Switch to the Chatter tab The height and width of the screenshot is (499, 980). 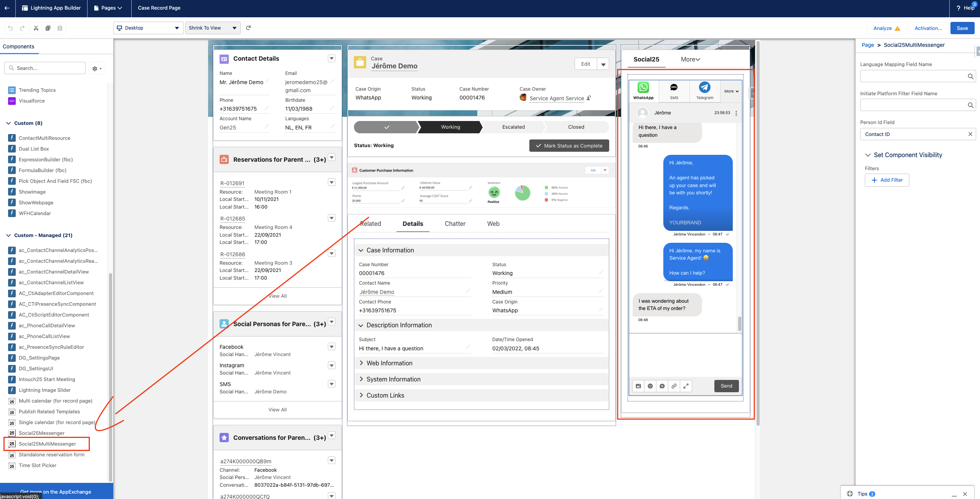[x=455, y=224]
